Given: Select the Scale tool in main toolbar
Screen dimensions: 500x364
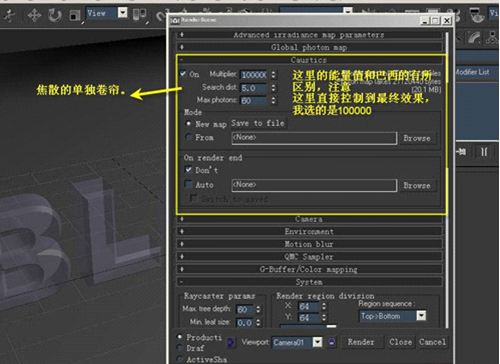Looking at the screenshot, I should [75, 16].
